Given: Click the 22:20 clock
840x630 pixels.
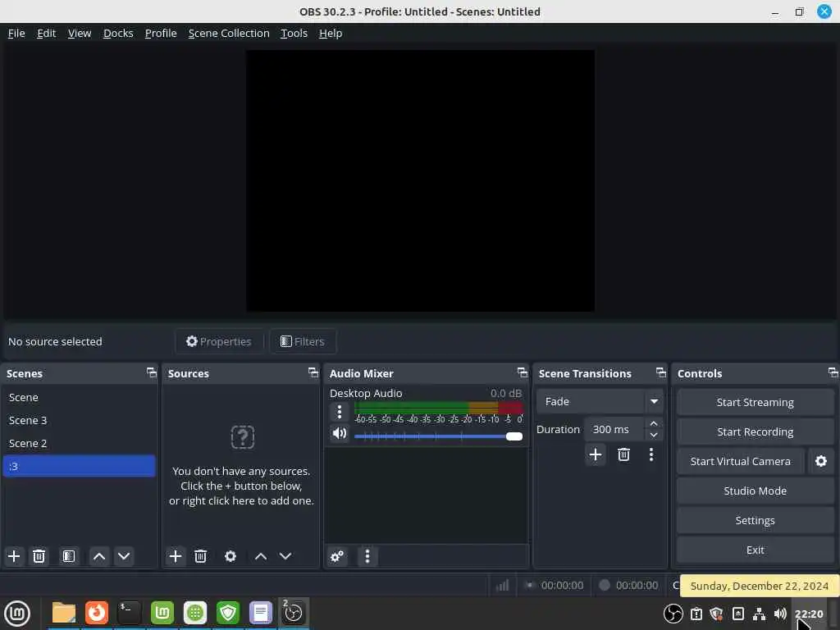Looking at the screenshot, I should tap(808, 614).
